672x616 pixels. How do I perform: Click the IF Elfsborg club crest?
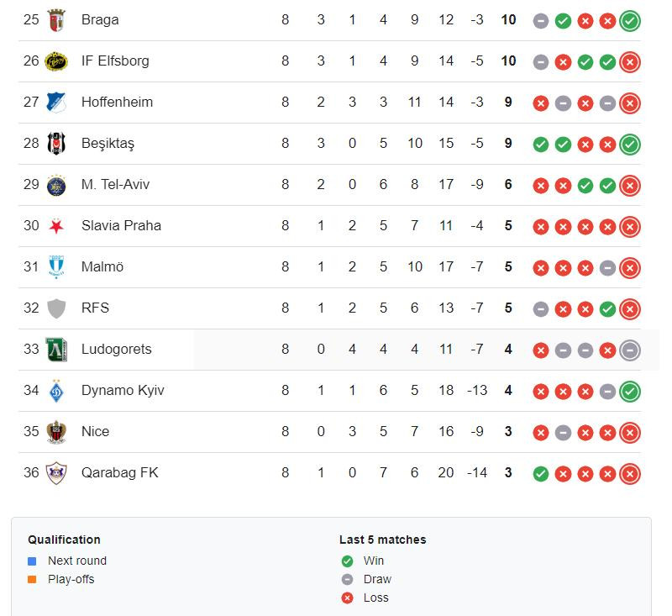coord(56,61)
